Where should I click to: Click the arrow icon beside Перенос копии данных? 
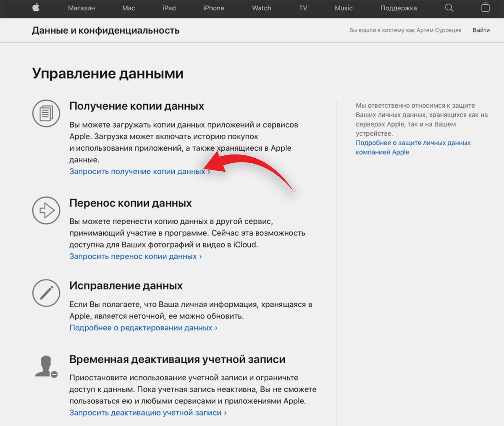point(46,210)
